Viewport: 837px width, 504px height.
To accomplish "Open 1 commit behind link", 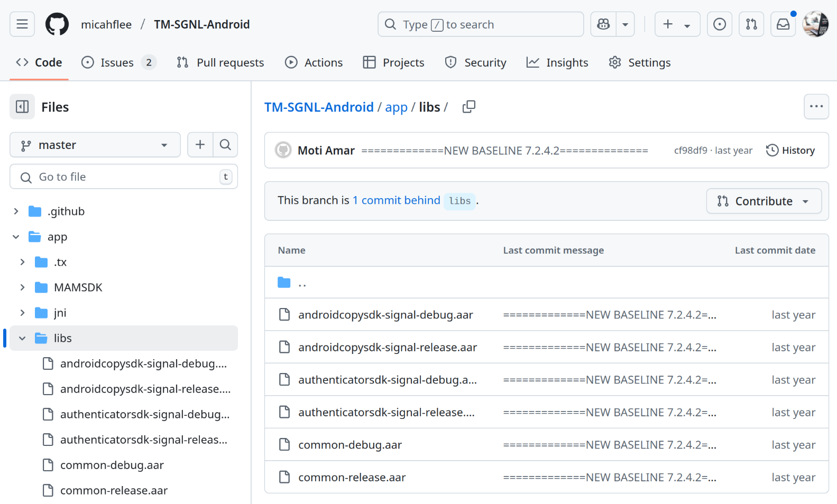I will click(397, 200).
